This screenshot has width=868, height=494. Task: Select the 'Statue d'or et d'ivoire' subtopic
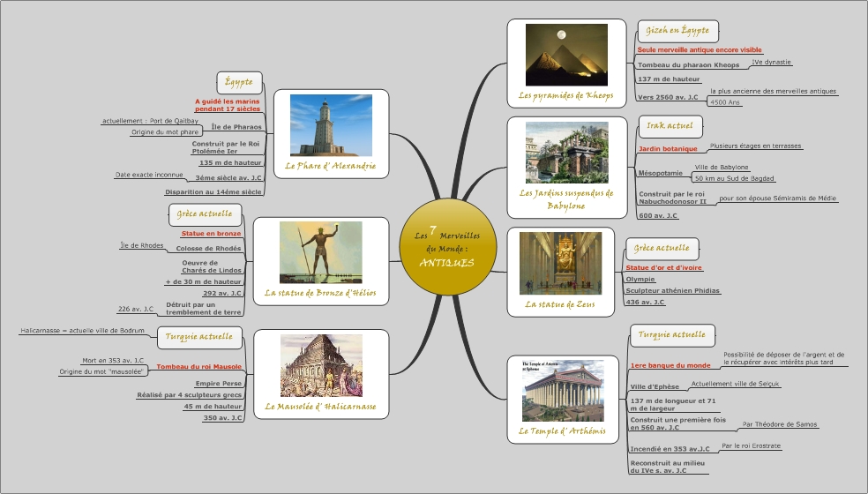(663, 267)
